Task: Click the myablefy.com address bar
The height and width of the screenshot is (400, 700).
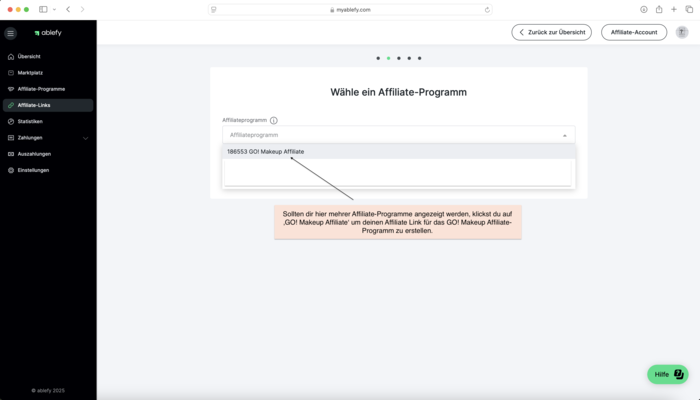Action: 350,9
